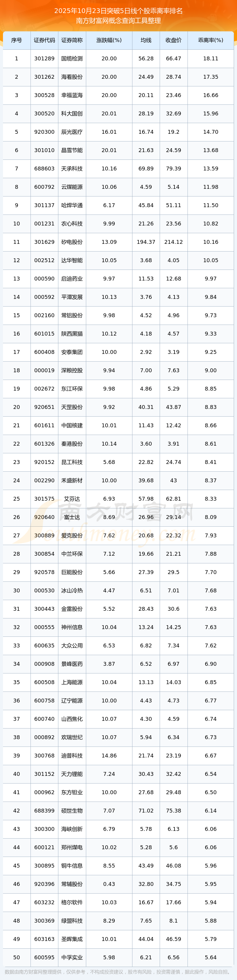Select stock name 冰山冷热
This screenshot has width=237, height=980.
click(72, 590)
